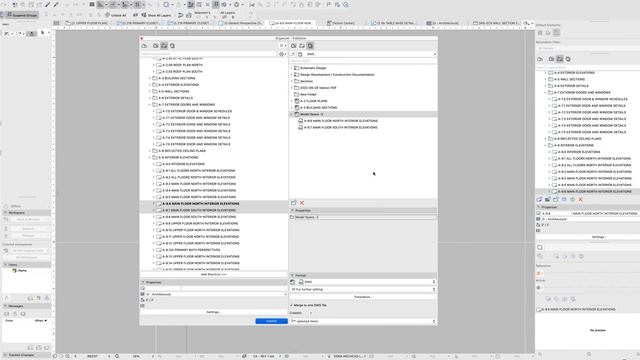Select A-8 REFLECTED CEILING PLANS in Organizer left tree
This screenshot has height=360, width=640.
tap(182, 151)
